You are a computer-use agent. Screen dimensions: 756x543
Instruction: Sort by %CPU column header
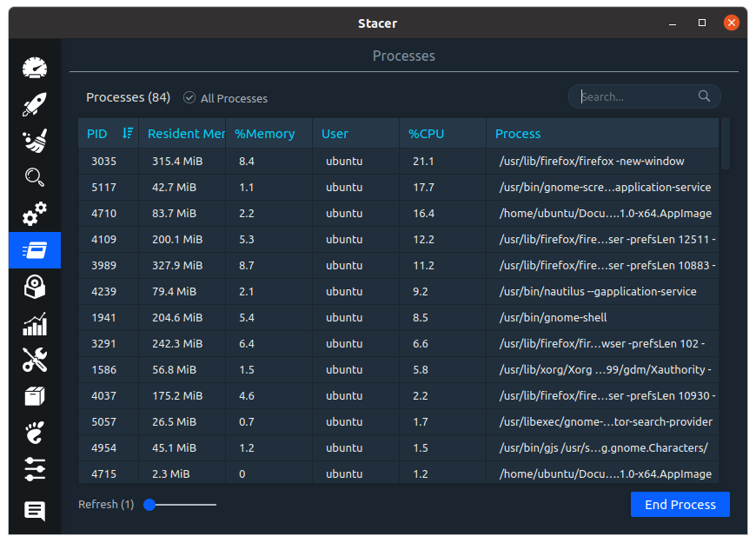coord(442,134)
